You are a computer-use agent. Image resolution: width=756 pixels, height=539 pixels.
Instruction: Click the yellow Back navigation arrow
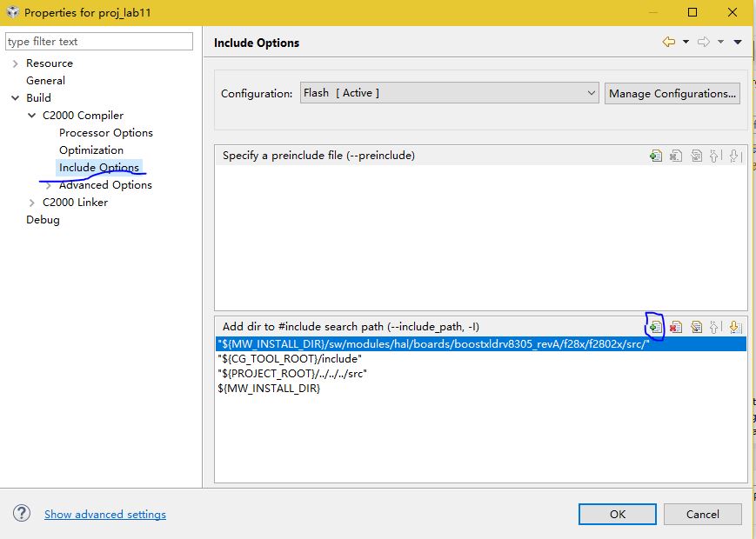click(x=668, y=42)
